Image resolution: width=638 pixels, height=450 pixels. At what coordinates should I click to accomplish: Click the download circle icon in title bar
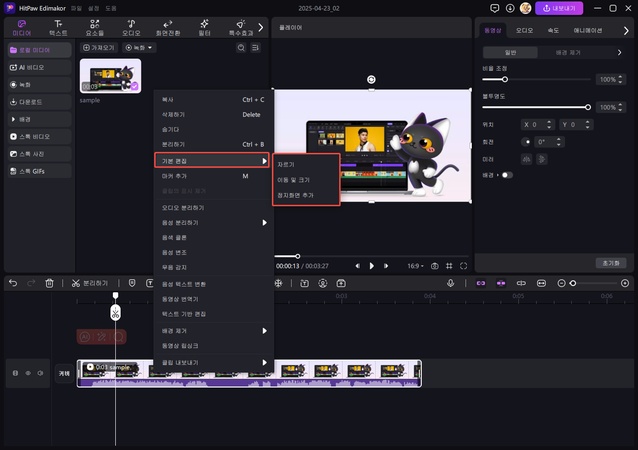510,9
